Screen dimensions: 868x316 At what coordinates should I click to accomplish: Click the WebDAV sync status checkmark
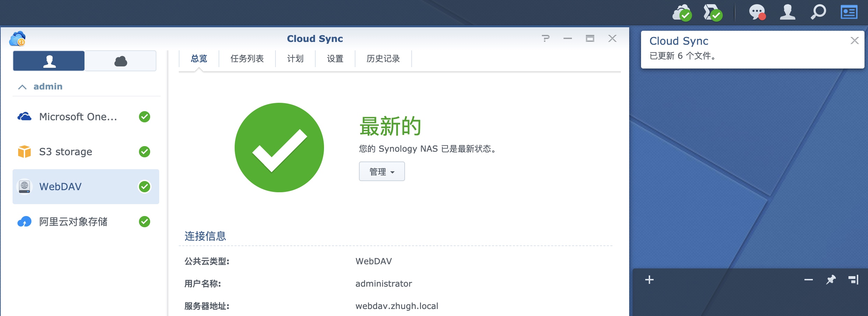pos(145,187)
